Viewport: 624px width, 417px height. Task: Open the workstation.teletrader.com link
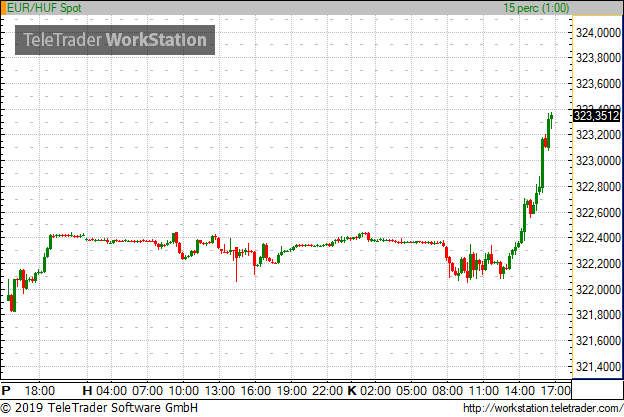pyautogui.click(x=543, y=408)
